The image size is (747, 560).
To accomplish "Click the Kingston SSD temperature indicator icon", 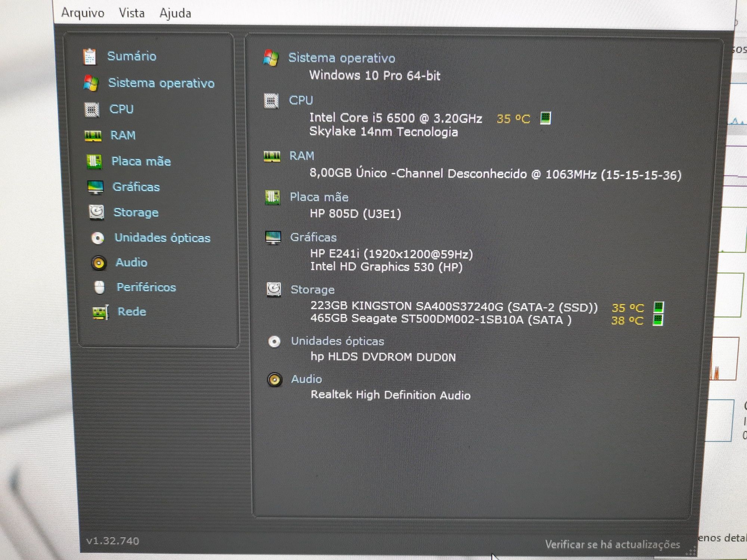I will coord(658,307).
